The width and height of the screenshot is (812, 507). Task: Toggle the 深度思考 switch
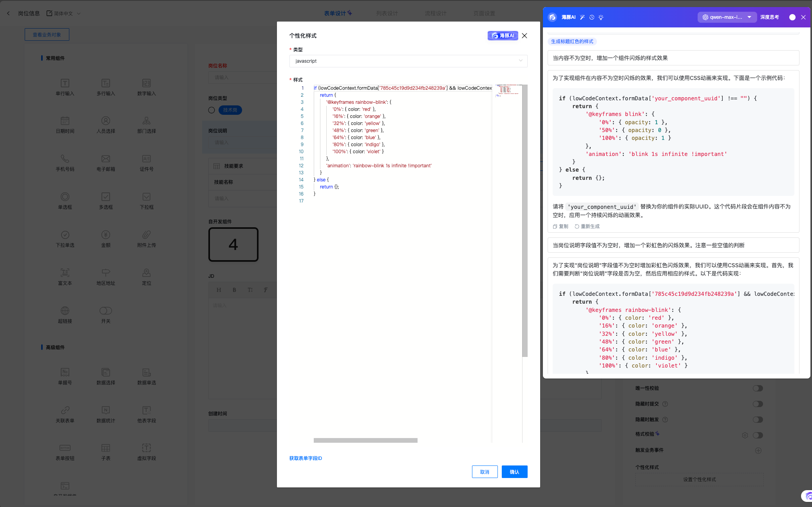pyautogui.click(x=792, y=17)
